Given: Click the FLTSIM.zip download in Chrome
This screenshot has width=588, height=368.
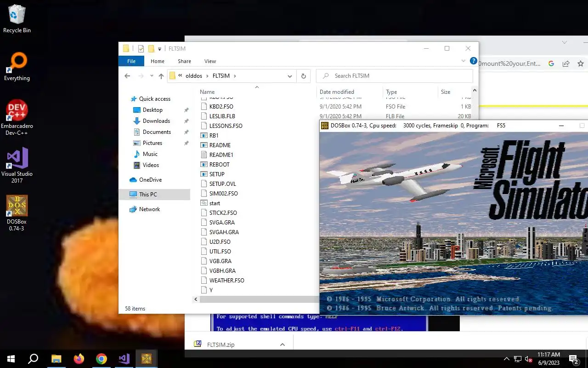Looking at the screenshot, I should point(221,345).
